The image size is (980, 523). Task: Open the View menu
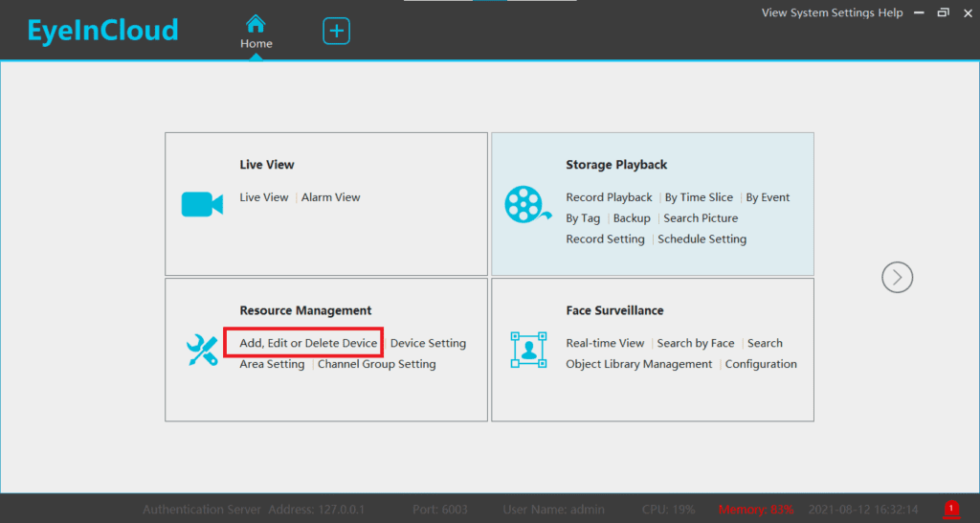(773, 12)
